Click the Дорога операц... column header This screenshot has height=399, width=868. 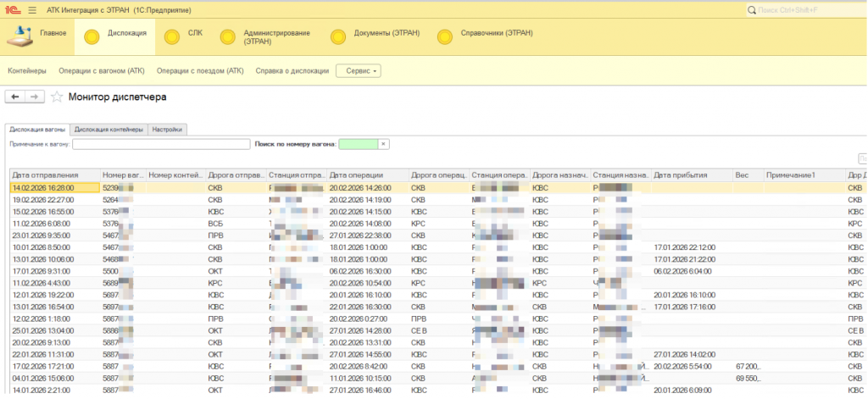pos(439,175)
